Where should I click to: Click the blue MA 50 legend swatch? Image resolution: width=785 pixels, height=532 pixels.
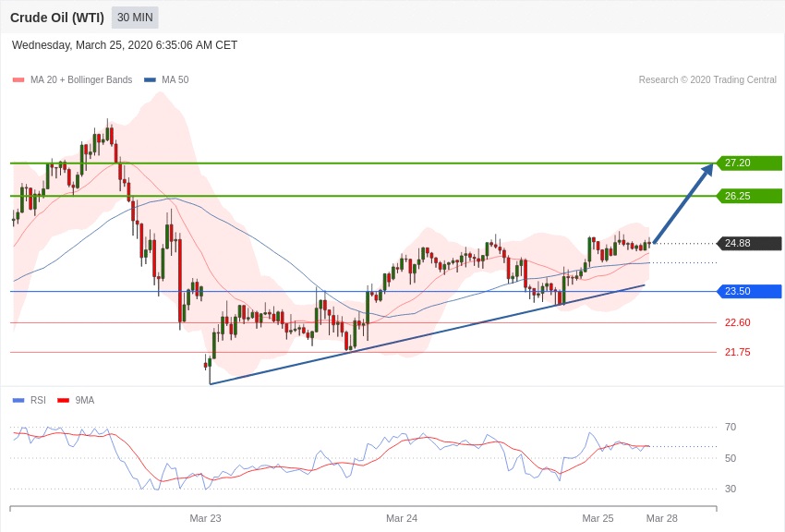[150, 80]
